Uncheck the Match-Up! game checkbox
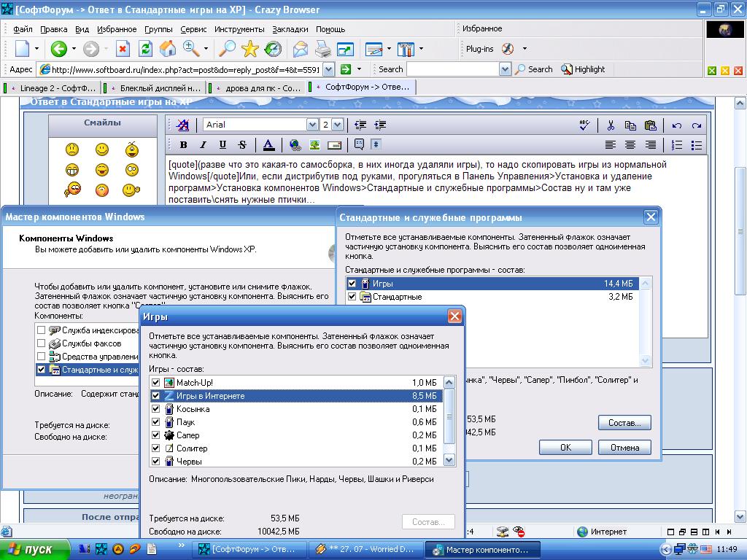The width and height of the screenshot is (747, 560). coord(155,383)
